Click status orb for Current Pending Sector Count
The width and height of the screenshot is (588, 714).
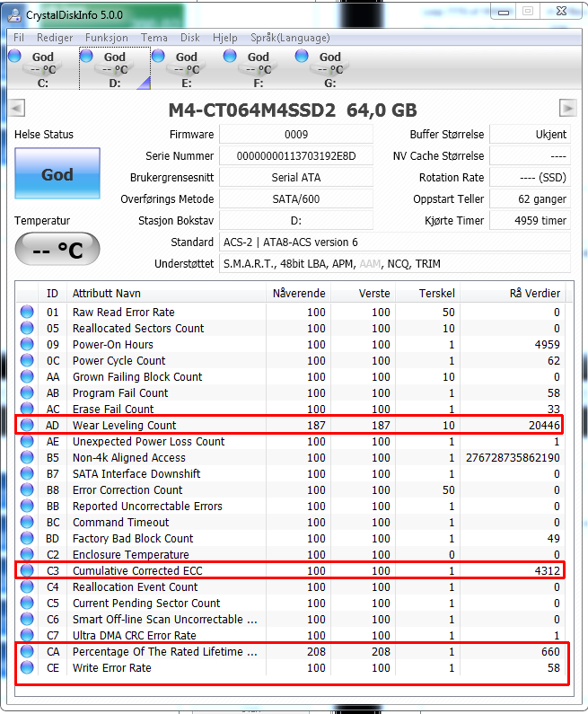[x=27, y=603]
